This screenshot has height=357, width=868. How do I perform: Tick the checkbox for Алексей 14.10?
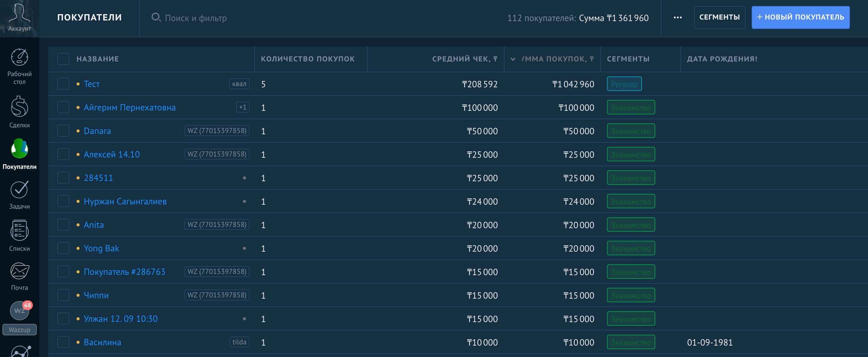pos(63,154)
